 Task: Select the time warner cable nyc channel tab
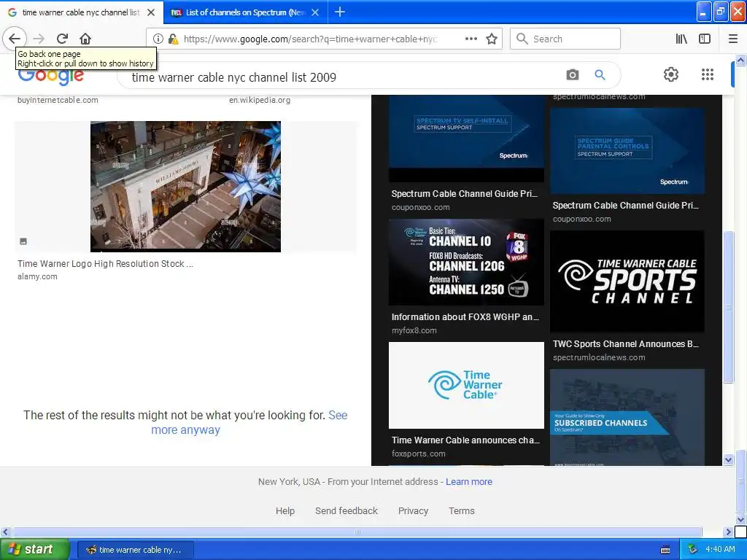click(81, 12)
